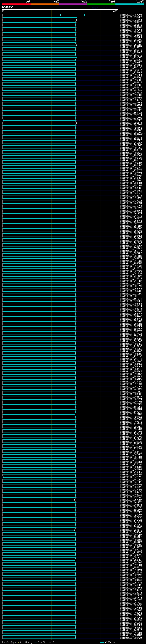This screenshot has width=146, height=644.
Task: Click hit label UniRef100_P27491
Action: [x=131, y=464]
